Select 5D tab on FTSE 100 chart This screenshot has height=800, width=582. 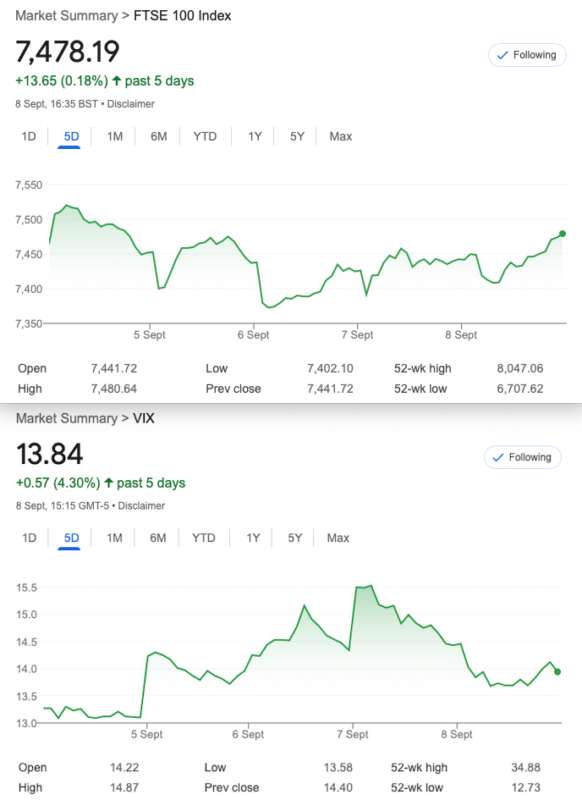pyautogui.click(x=71, y=136)
